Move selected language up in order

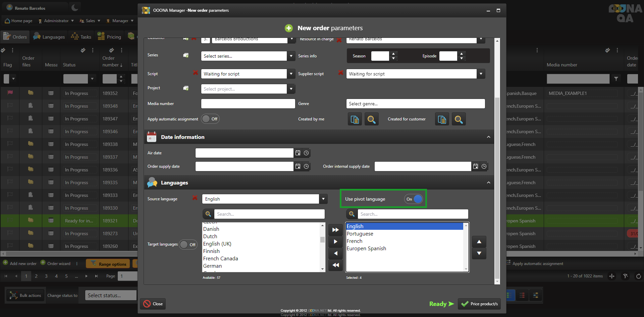479,242
